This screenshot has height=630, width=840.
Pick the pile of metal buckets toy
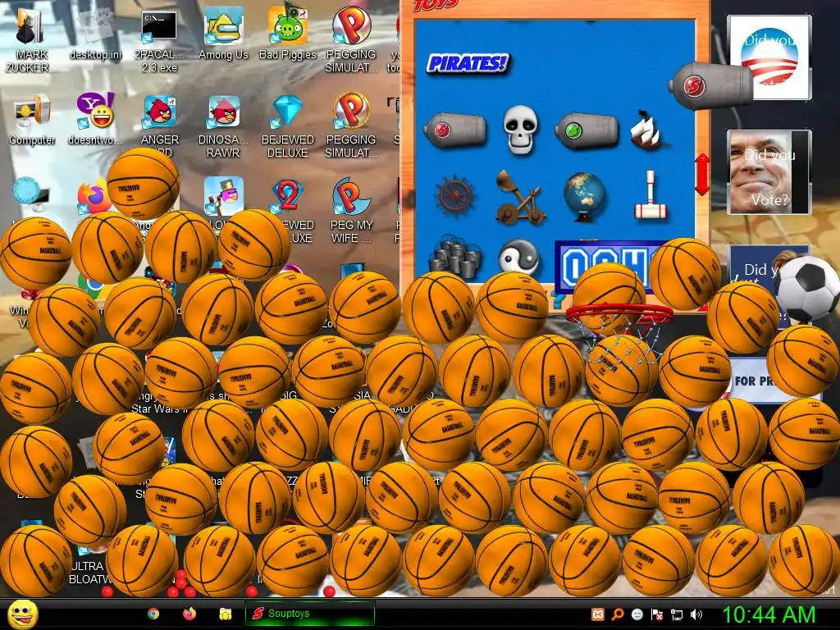tap(454, 258)
